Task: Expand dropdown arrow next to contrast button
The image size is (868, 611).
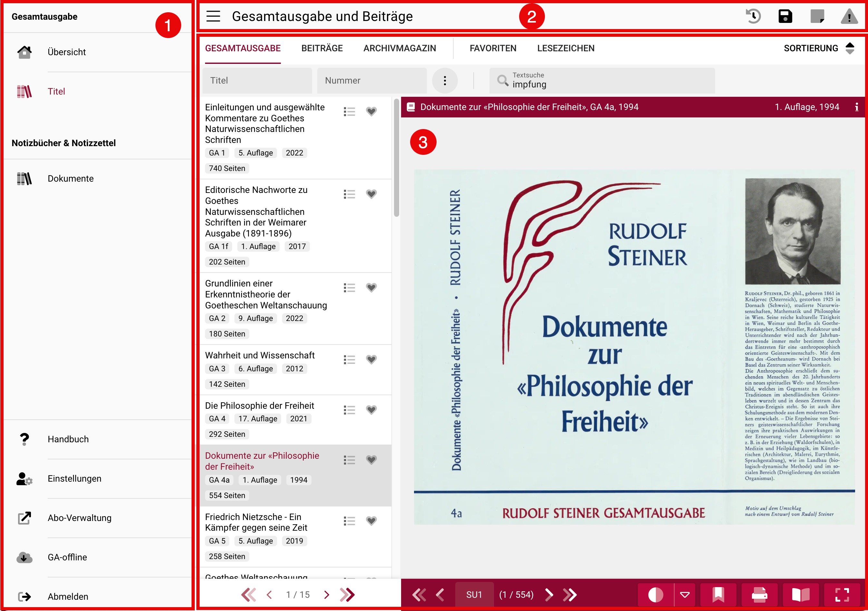Action: (685, 594)
